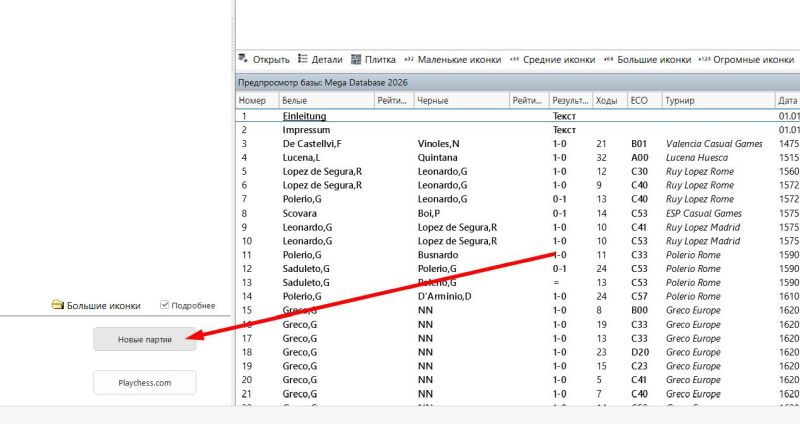
Task: Select the Scovara versus Boi,P row
Action: [x=518, y=213]
